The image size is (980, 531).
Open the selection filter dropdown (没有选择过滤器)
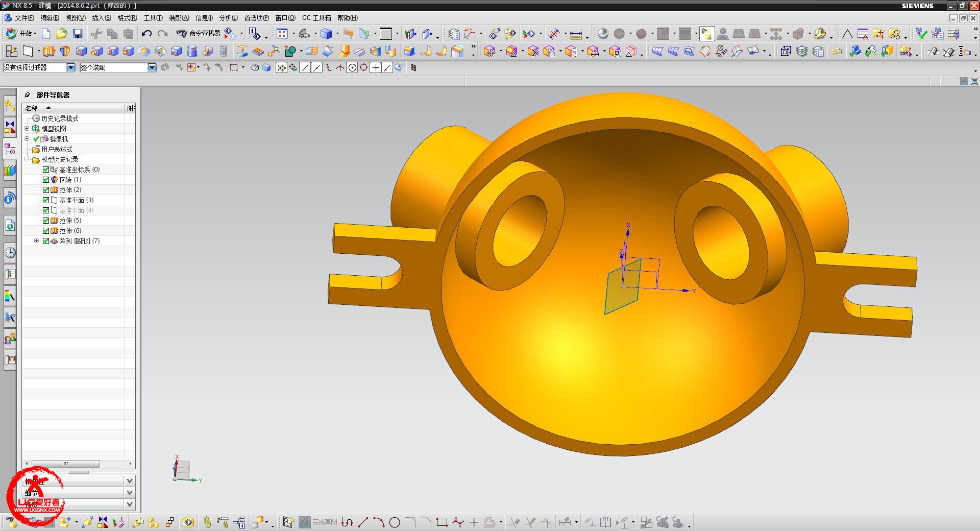[x=71, y=67]
